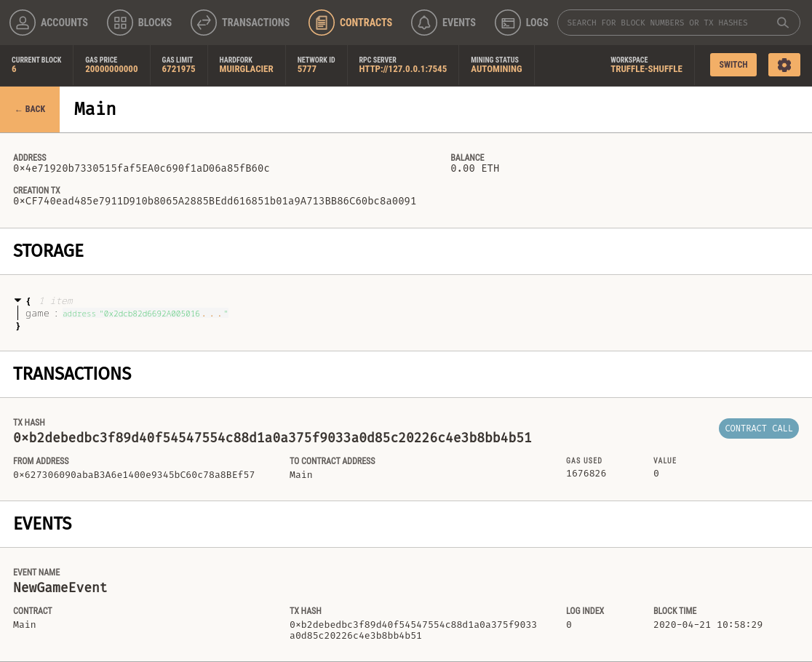Select the Contracts tab label
The width and height of the screenshot is (812, 662).
[x=365, y=23]
